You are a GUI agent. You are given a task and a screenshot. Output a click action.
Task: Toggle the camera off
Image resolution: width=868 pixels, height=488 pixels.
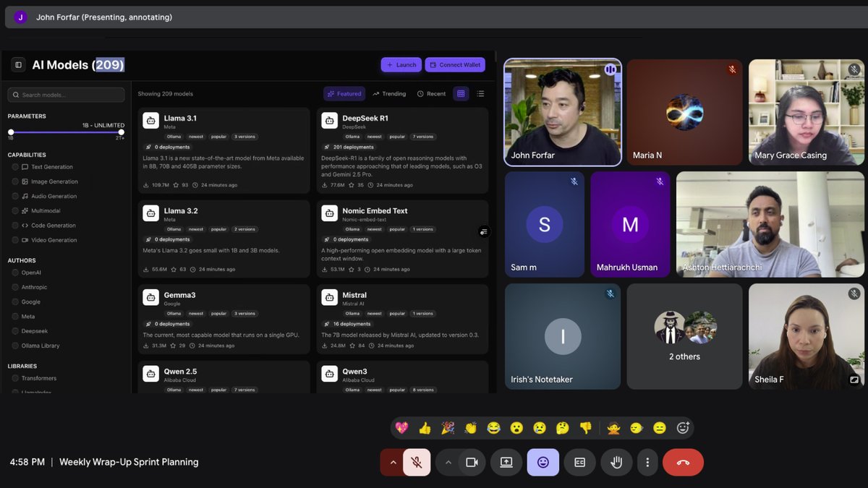(472, 462)
